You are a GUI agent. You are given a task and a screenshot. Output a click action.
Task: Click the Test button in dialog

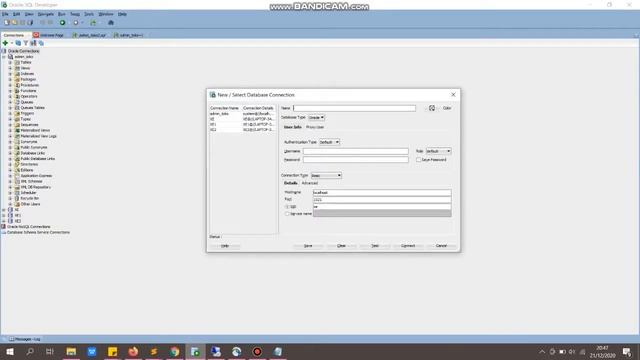click(375, 246)
